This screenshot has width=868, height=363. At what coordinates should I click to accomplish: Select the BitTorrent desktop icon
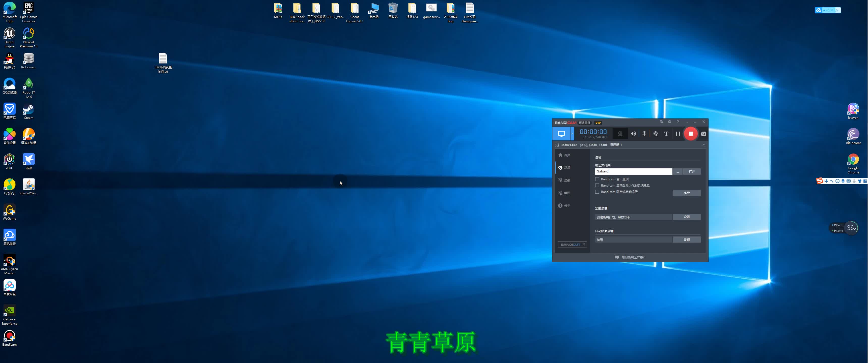pos(853,136)
